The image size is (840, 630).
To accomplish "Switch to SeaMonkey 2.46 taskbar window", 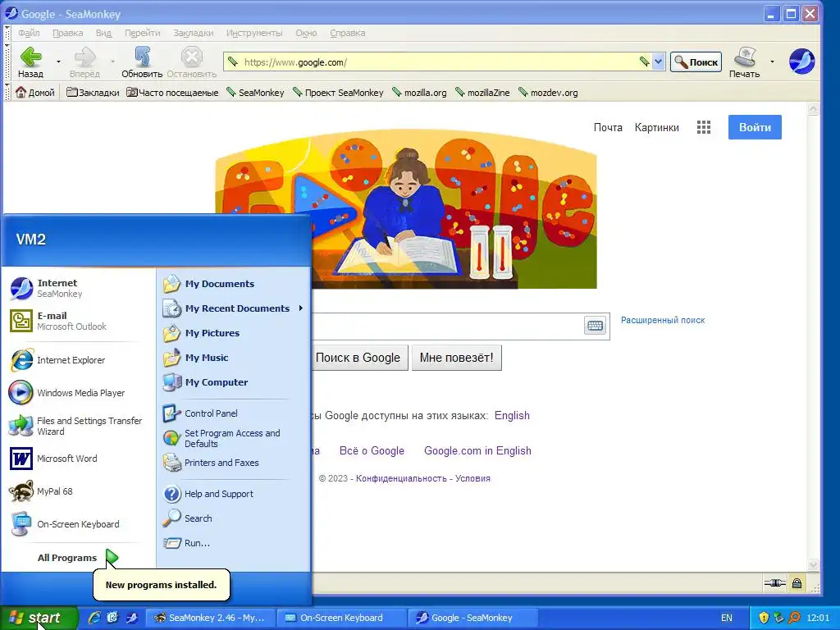I will (210, 618).
